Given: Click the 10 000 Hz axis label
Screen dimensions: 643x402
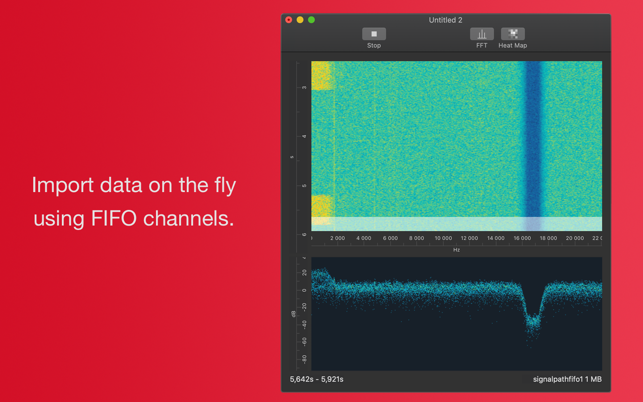Looking at the screenshot, I should (x=443, y=238).
